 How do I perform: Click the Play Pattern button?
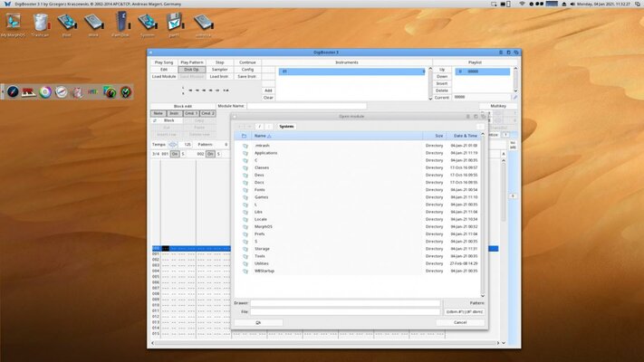(x=192, y=62)
